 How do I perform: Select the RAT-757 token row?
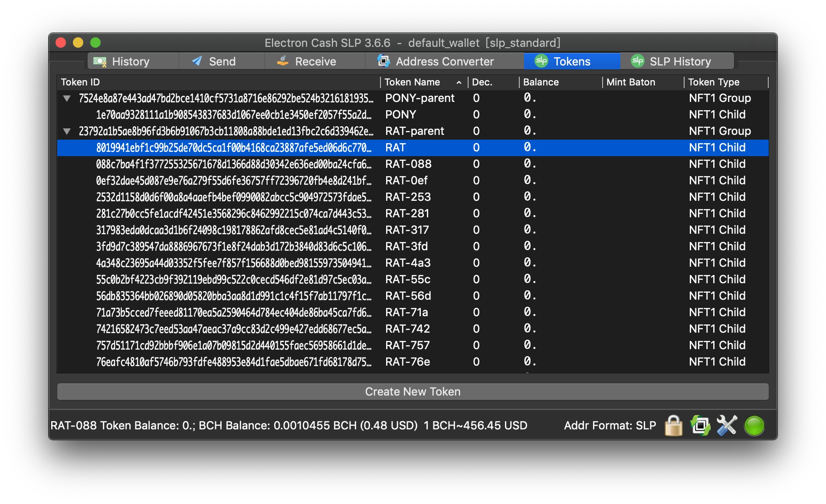pos(413,346)
